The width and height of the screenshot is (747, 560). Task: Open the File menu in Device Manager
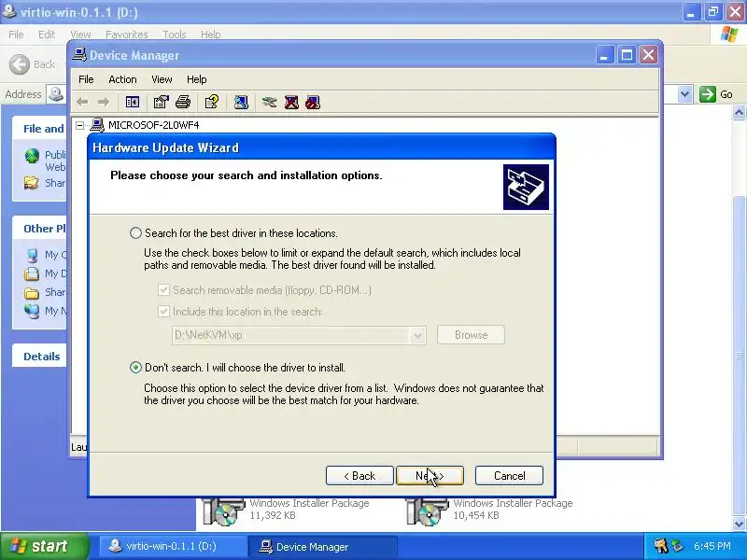pyautogui.click(x=86, y=79)
